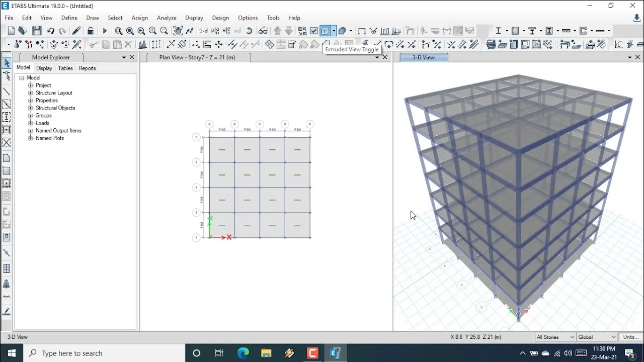Open the Global coordinate system dropdown

597,337
